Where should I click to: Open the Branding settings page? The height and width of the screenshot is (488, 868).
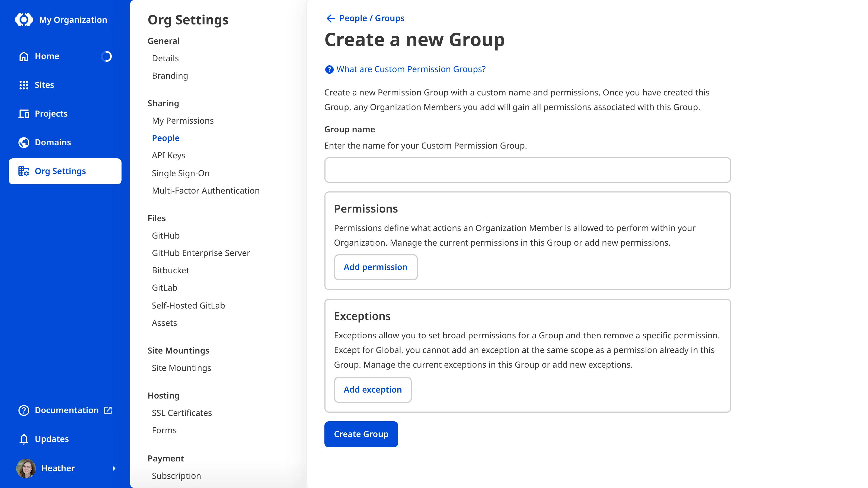click(170, 76)
